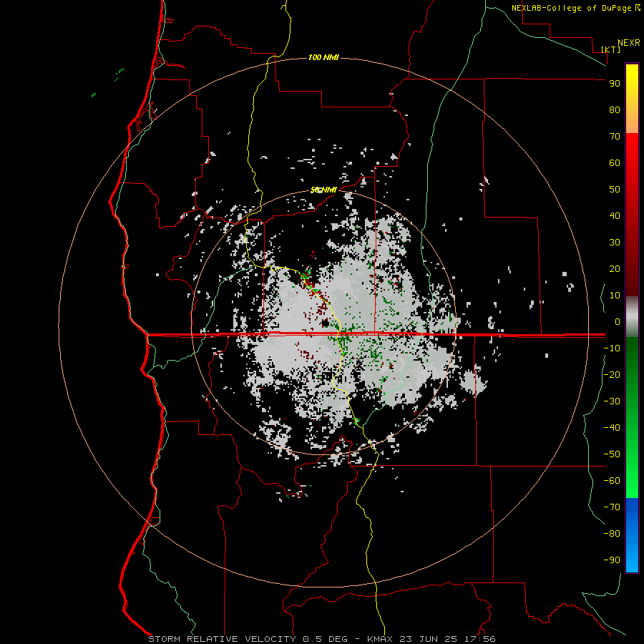The height and width of the screenshot is (644, 644).
Task: Click the 0 value on velocity scale
Action: click(618, 321)
